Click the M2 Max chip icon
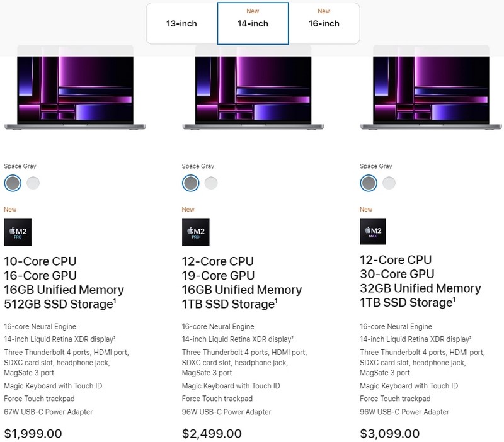Viewport: 504px width, 442px height. [373, 232]
